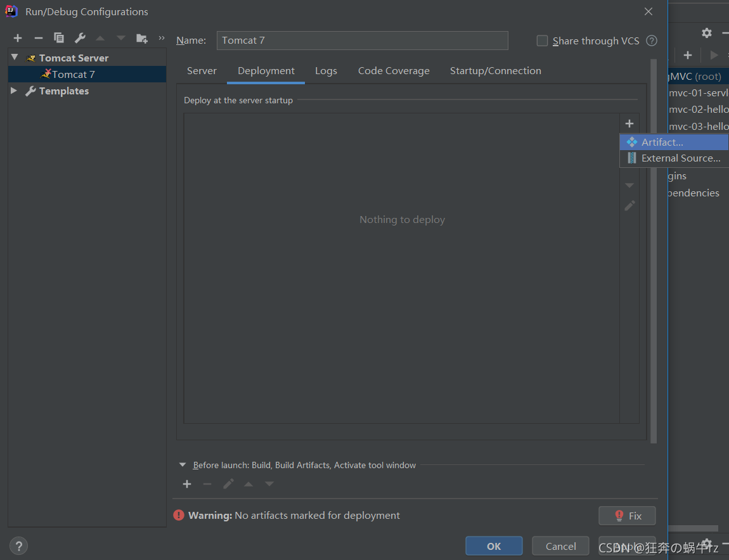Viewport: 729px width, 560px height.
Task: Select Tomcat 7 configuration in tree
Action: 87,74
